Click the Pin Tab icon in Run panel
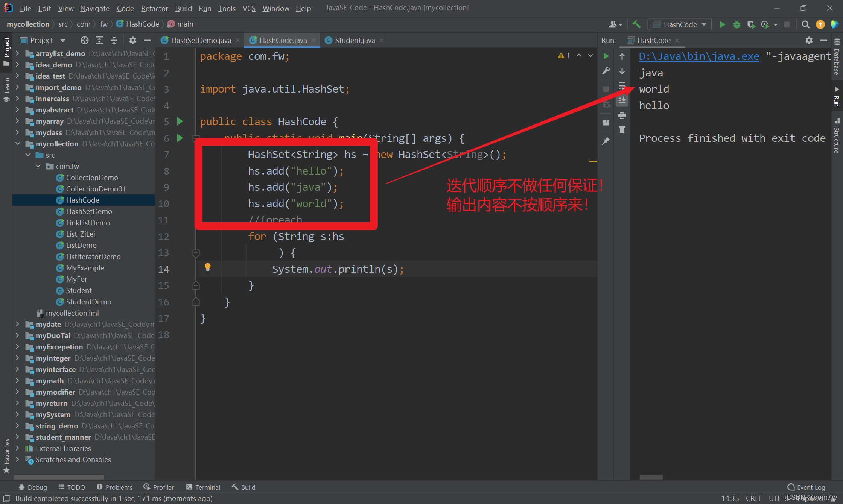 (606, 141)
